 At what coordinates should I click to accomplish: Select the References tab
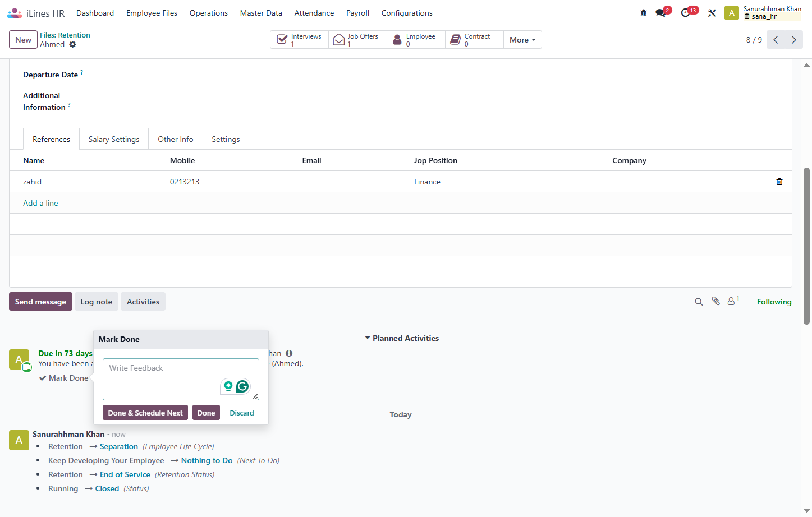pyautogui.click(x=51, y=139)
